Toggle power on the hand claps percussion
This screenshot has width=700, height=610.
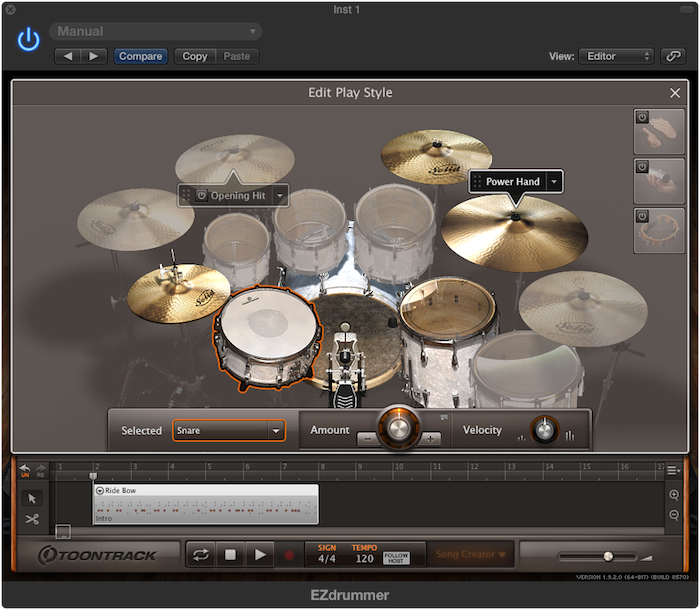coord(642,117)
